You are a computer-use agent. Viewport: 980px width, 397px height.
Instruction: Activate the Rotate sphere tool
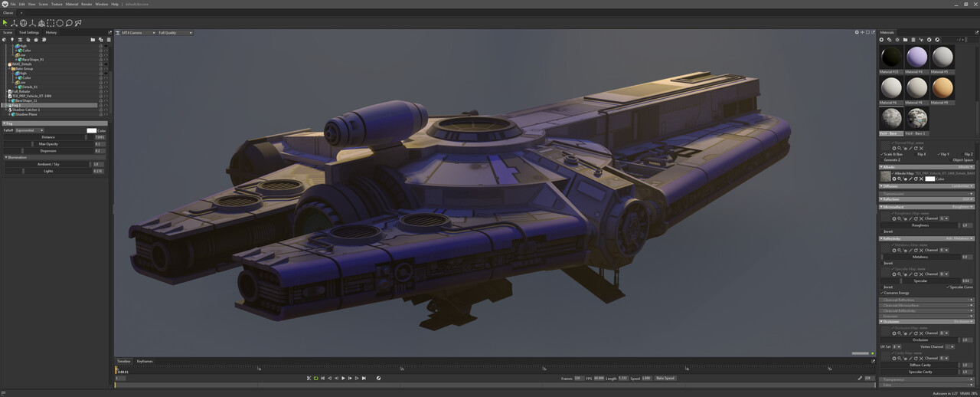click(x=23, y=23)
